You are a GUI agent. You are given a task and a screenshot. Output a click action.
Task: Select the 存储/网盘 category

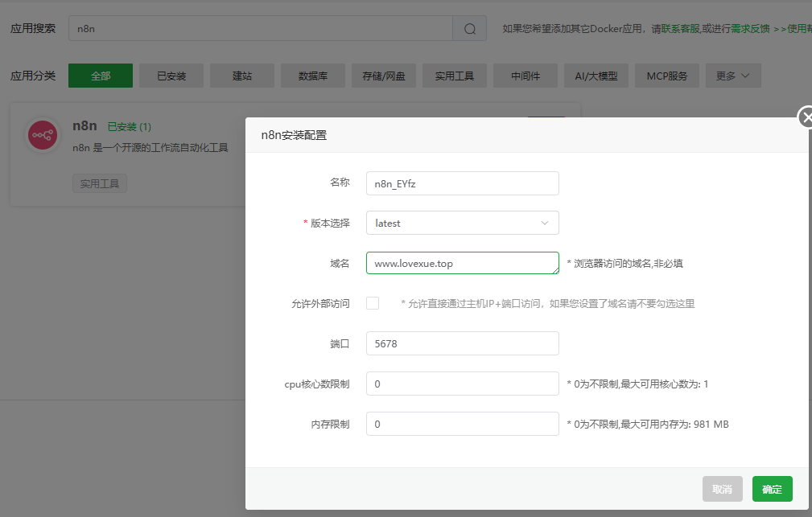tap(383, 75)
